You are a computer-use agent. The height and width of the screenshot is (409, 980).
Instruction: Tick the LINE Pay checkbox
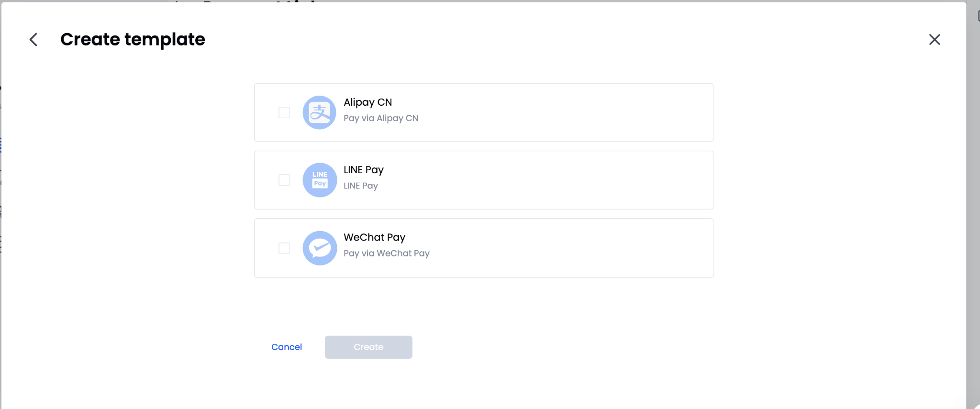pos(284,180)
